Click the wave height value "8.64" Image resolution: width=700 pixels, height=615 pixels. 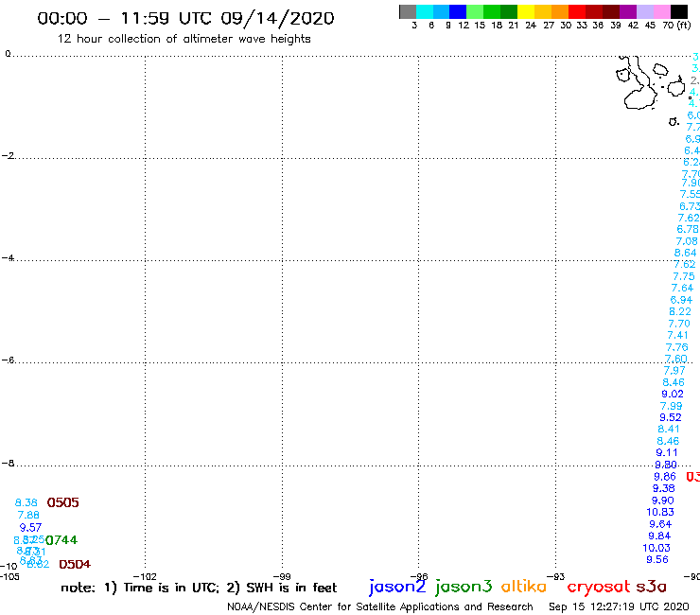pos(685,253)
